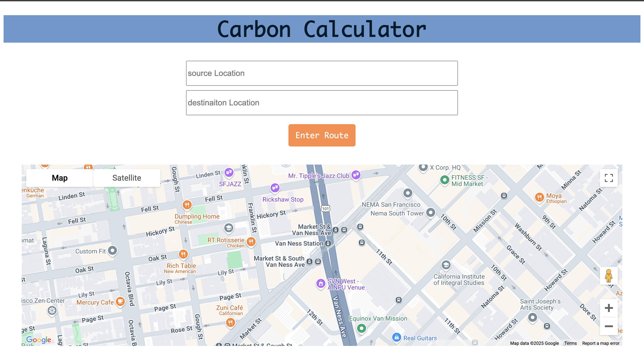Click the Equinox Van Mission green marker
This screenshot has width=644, height=364.
click(x=361, y=328)
